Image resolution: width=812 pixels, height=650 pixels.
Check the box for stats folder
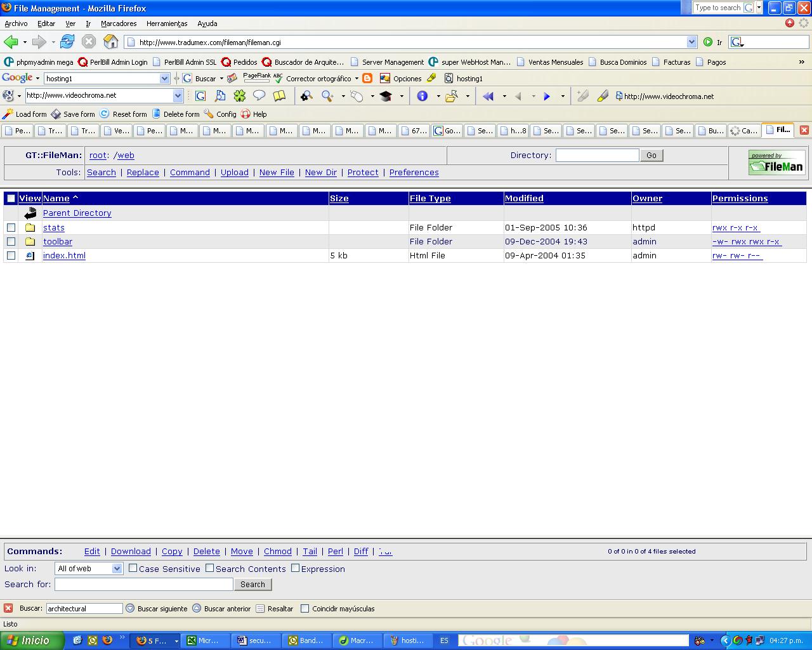tap(11, 228)
